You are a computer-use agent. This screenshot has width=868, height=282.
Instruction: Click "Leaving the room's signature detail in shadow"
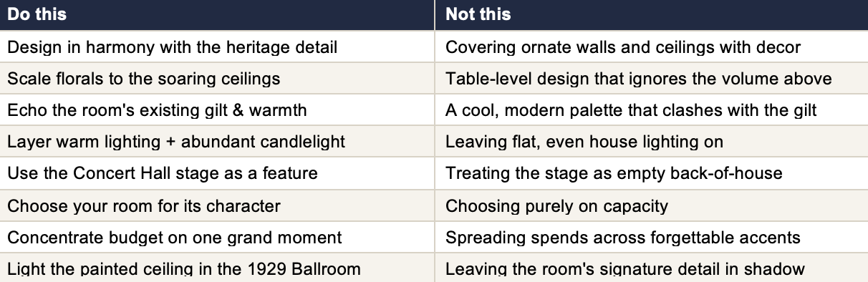651,268
